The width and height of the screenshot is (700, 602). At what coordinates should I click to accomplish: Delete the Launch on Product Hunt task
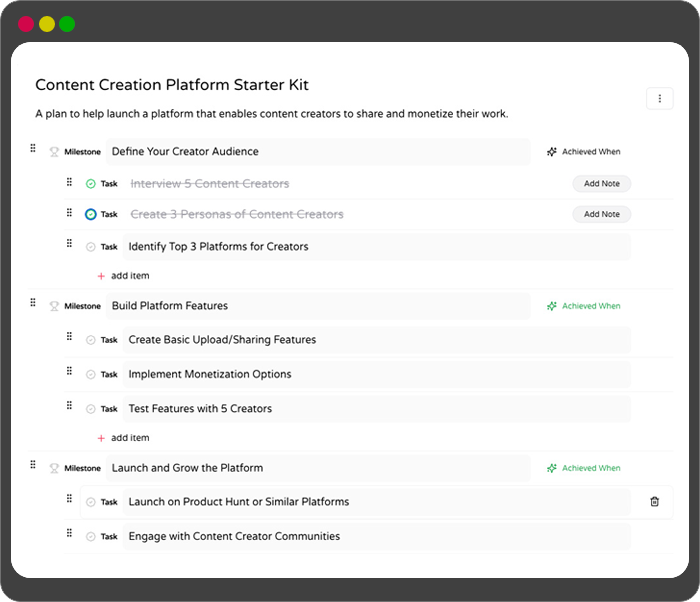pos(655,502)
